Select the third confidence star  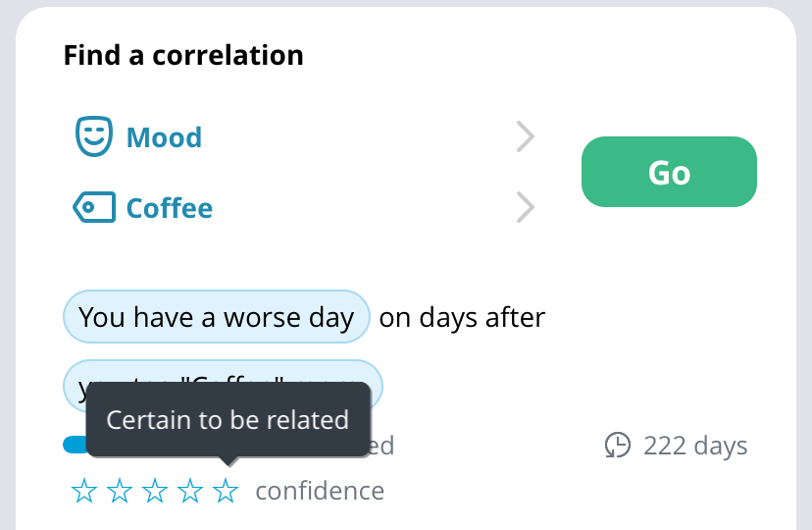pyautogui.click(x=155, y=490)
